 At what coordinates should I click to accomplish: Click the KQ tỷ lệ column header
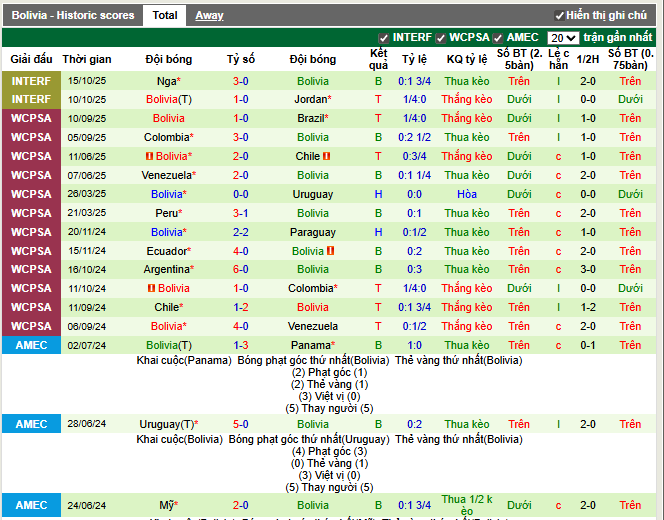(x=467, y=59)
